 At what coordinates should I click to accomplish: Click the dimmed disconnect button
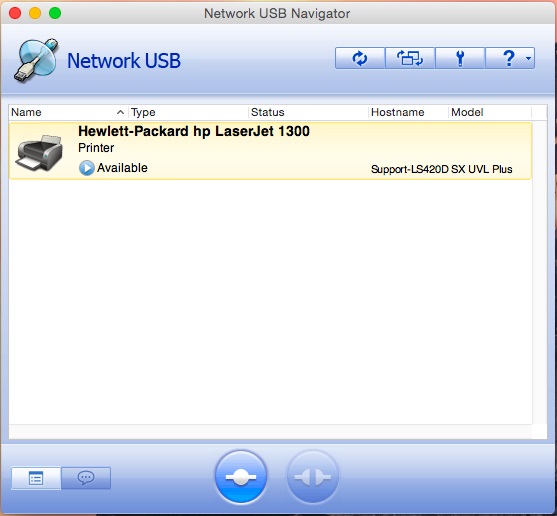point(312,477)
